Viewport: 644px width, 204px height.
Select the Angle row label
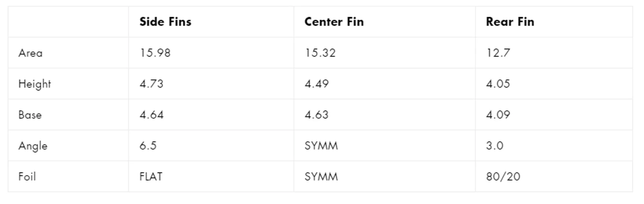tap(33, 146)
